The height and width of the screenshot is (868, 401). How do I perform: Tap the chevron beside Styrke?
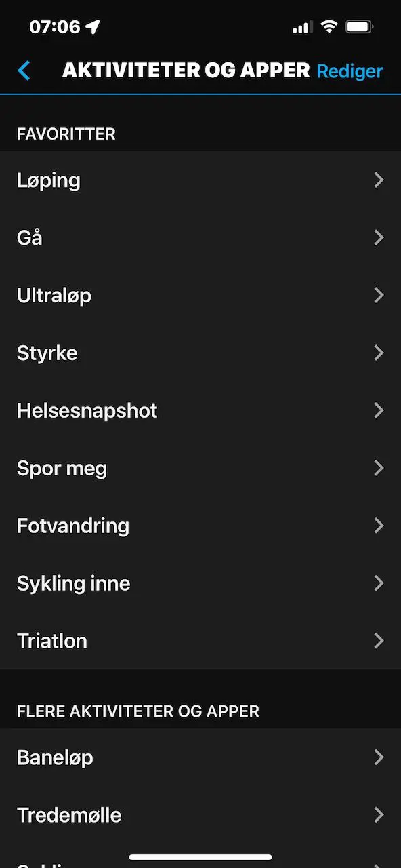click(379, 353)
